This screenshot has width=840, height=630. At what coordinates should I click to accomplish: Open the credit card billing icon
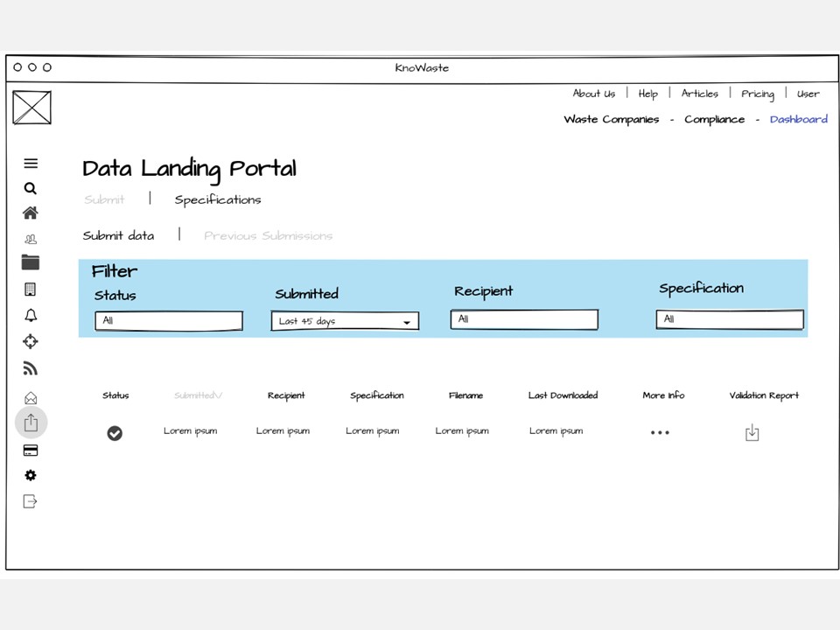[31, 450]
